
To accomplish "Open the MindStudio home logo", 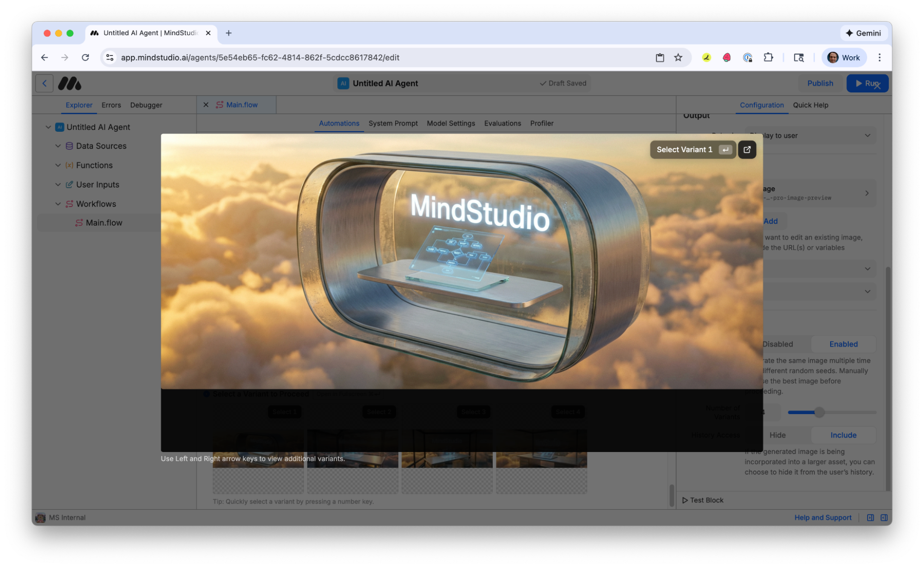I will tap(69, 83).
